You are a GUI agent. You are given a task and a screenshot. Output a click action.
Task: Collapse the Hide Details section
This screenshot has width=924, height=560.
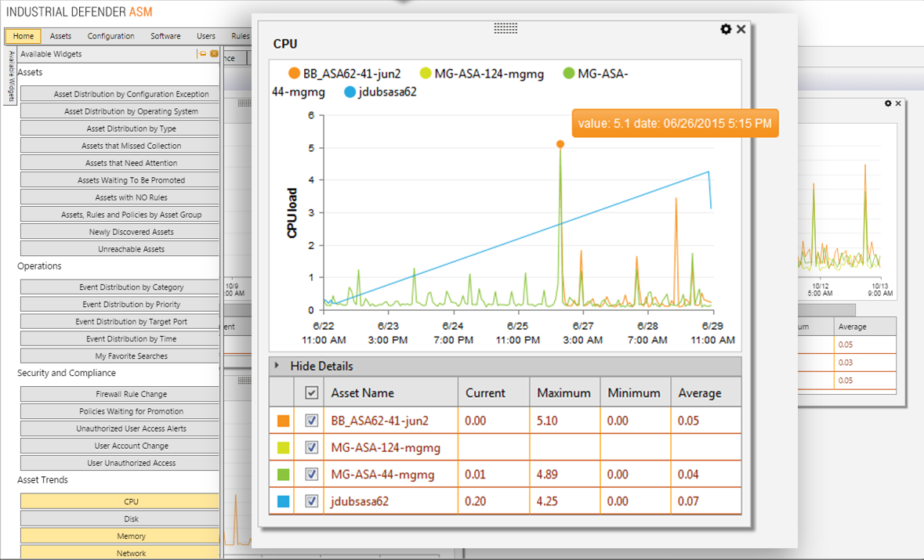coord(505,366)
